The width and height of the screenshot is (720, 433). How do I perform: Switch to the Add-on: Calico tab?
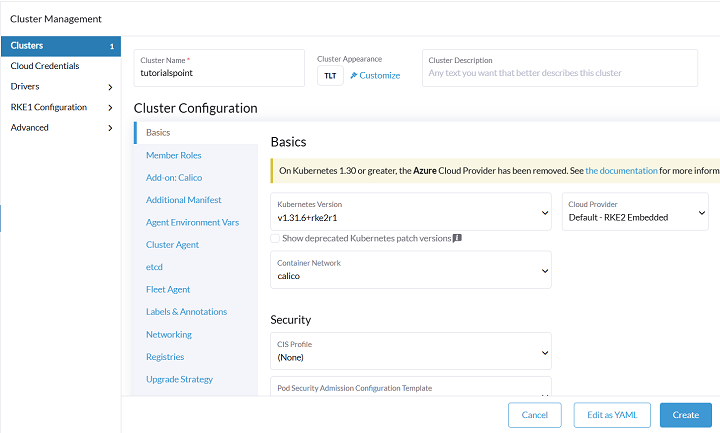(174, 177)
